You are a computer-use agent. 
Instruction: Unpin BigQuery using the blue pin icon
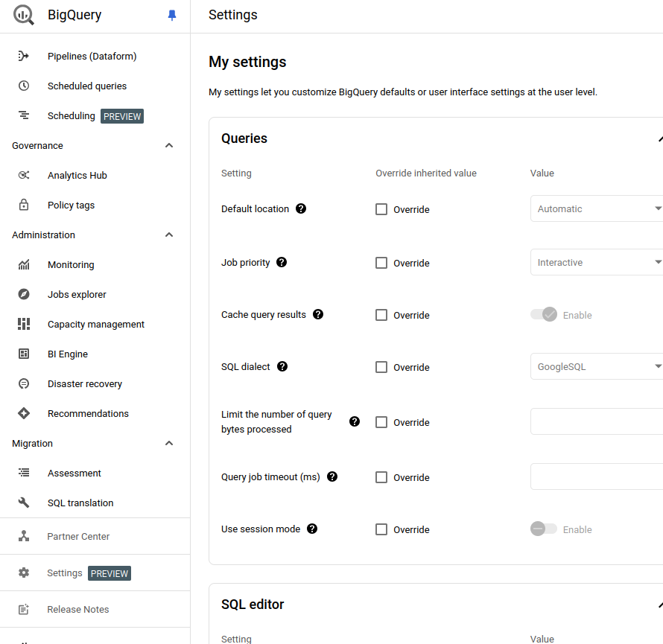click(x=171, y=15)
